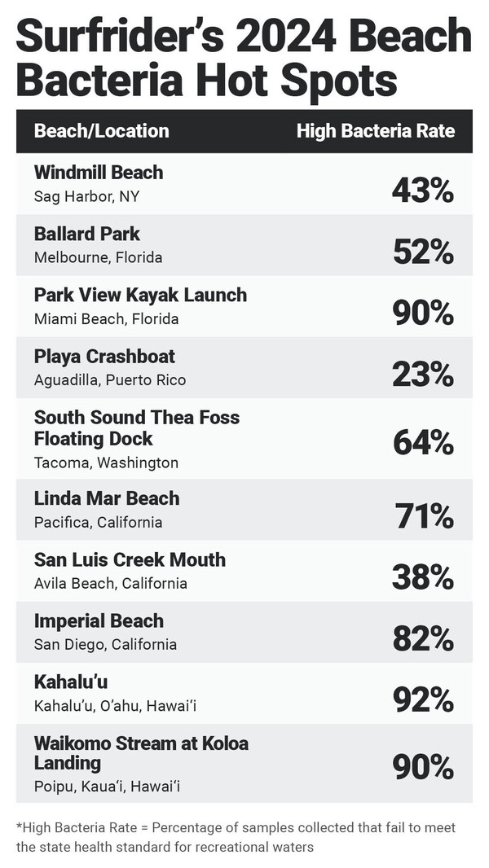489x868 pixels.
Task: Select the Beach/Location column header
Action: (x=102, y=131)
